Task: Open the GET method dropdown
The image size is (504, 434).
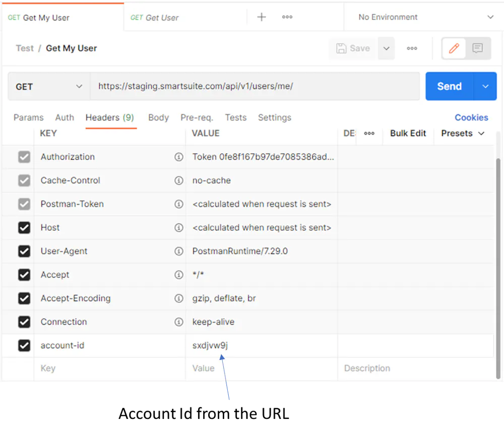Action: coord(49,87)
